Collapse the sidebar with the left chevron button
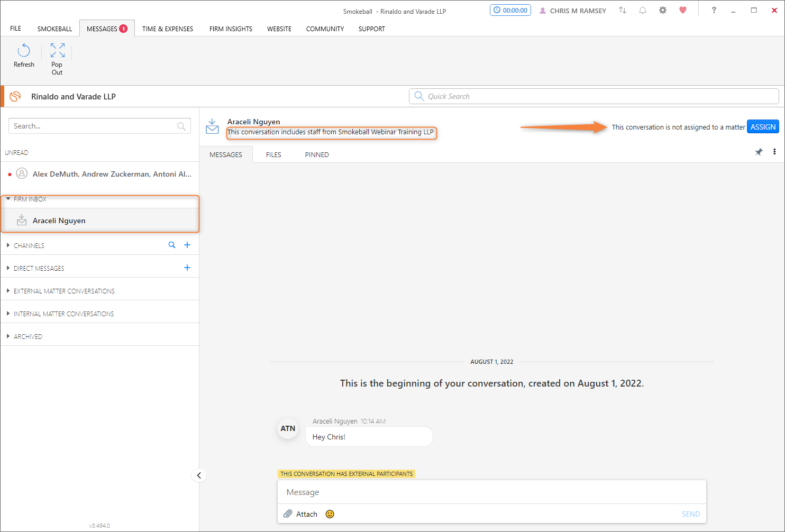785x532 pixels. click(199, 475)
